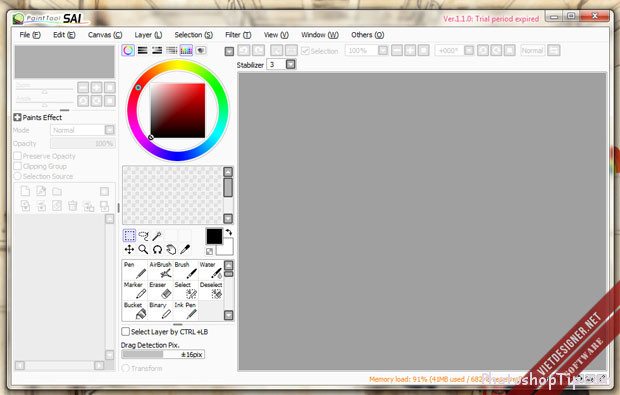Expand the Paints Effect section

(x=17, y=117)
